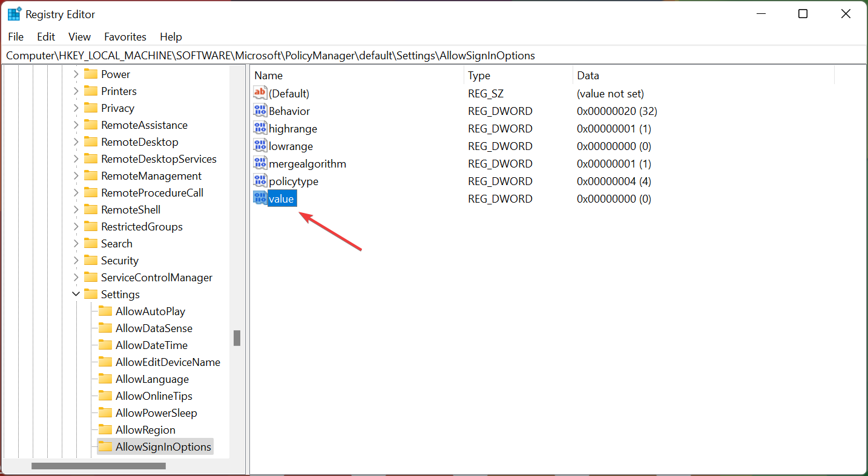The width and height of the screenshot is (868, 476).
Task: Click the registry path address bar
Action: point(434,55)
